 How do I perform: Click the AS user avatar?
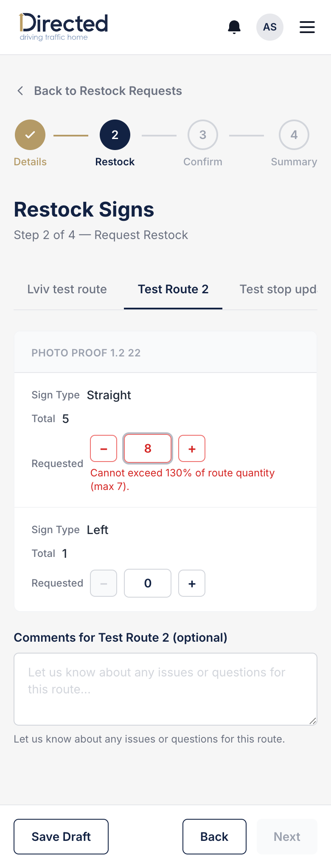click(x=270, y=27)
